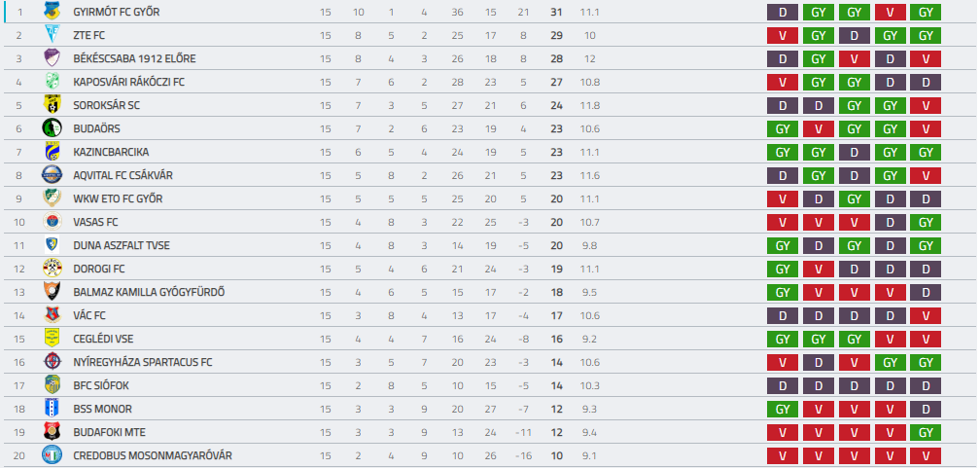
Task: Select the Aqvital FC Csákvár team name
Action: click(x=123, y=175)
